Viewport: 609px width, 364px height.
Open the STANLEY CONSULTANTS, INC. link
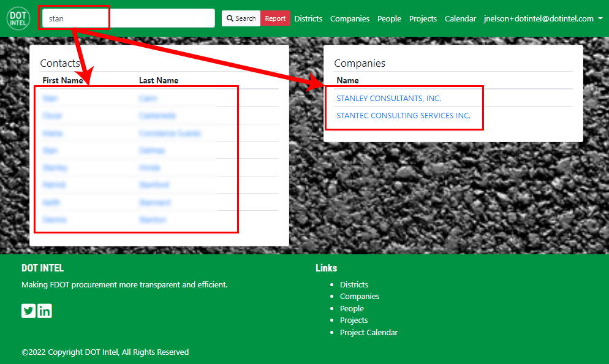pos(388,98)
